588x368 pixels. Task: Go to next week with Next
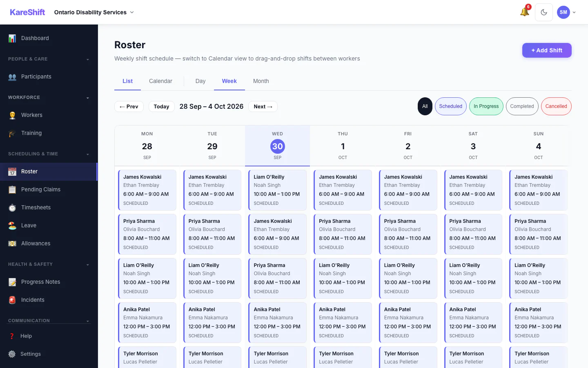[x=263, y=107]
